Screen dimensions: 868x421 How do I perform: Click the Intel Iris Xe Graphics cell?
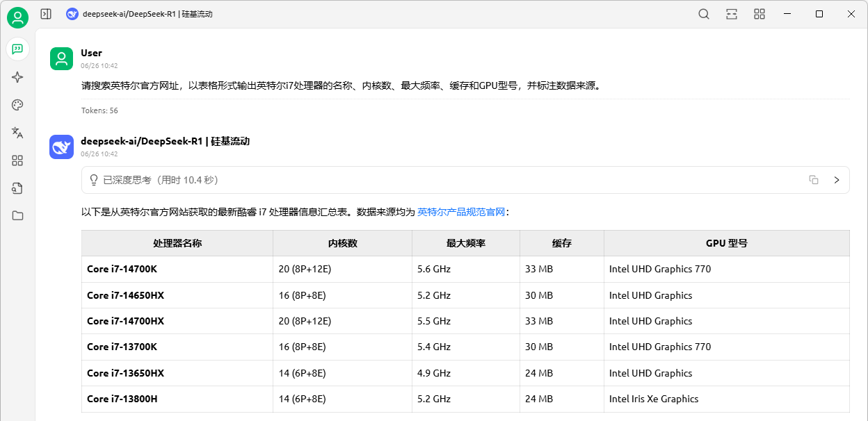pyautogui.click(x=727, y=399)
